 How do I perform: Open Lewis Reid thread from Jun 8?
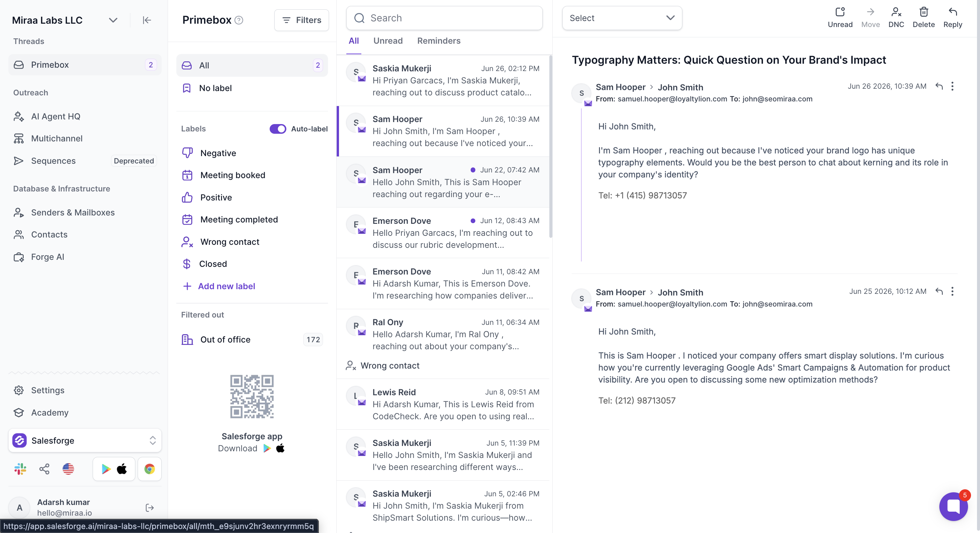(x=443, y=404)
